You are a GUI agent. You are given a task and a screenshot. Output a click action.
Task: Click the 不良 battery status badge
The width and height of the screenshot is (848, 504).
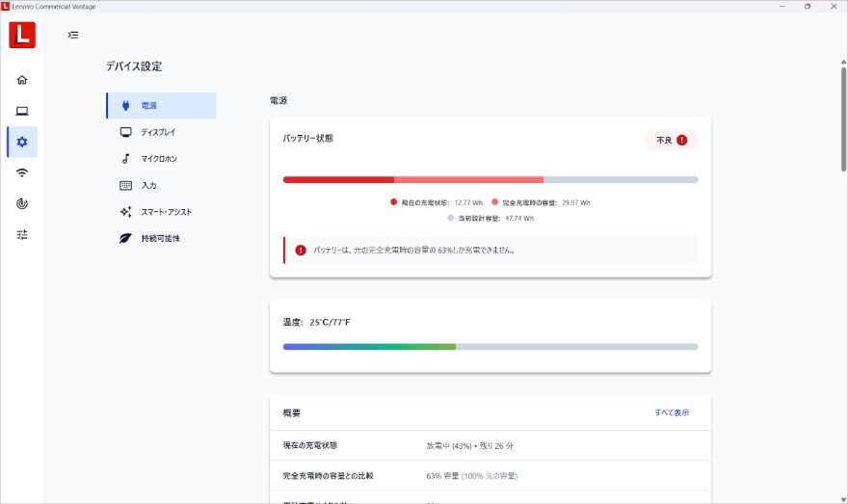tap(671, 140)
